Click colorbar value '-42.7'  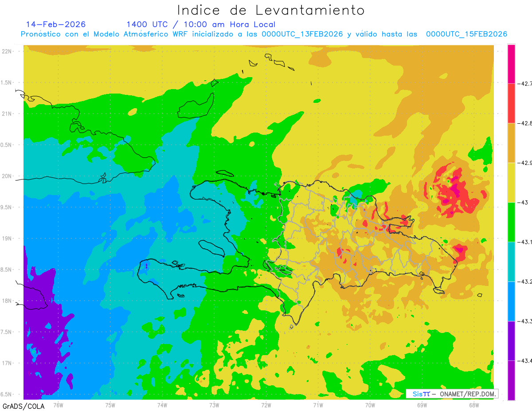tap(525, 83)
